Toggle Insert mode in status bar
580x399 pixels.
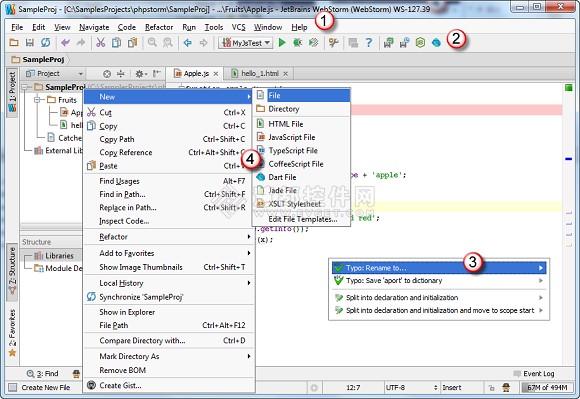(x=452, y=387)
